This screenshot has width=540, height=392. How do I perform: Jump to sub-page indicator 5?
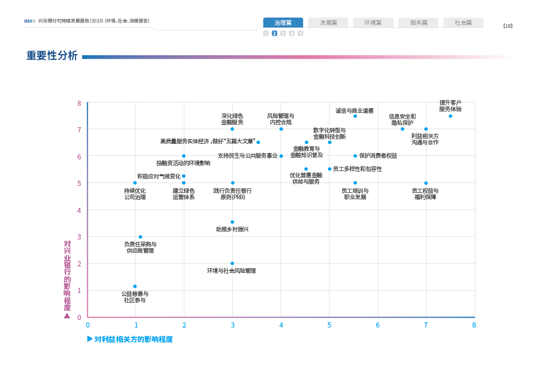click(x=300, y=33)
